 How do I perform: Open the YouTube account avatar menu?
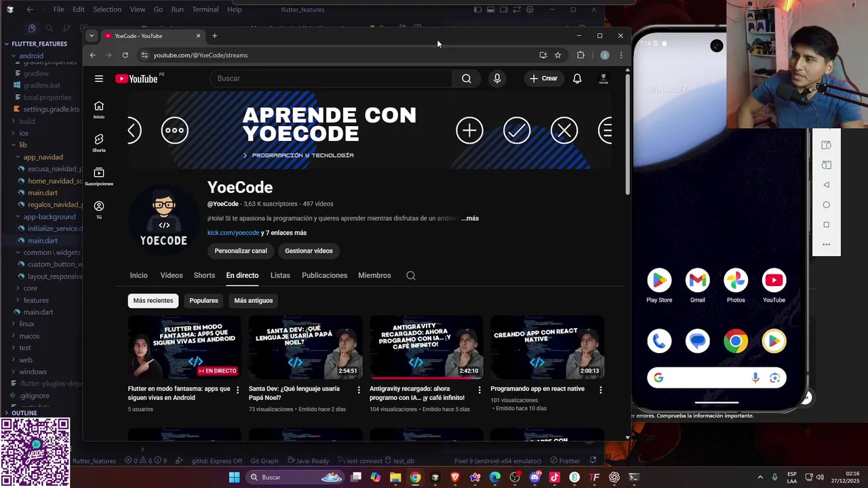click(603, 79)
